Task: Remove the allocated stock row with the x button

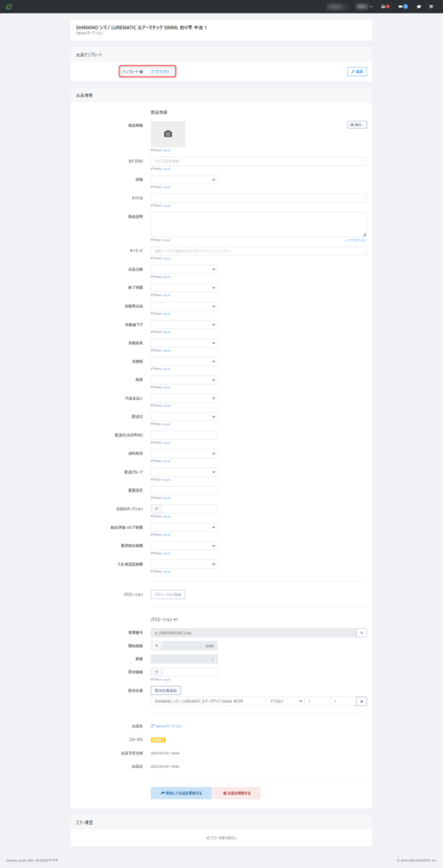Action: coord(361,701)
